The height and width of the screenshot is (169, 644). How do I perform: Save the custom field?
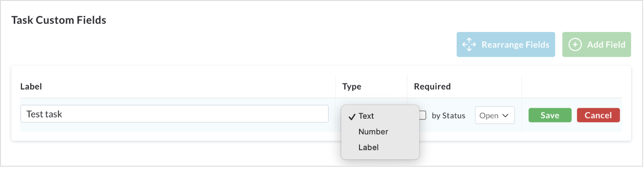pos(550,115)
